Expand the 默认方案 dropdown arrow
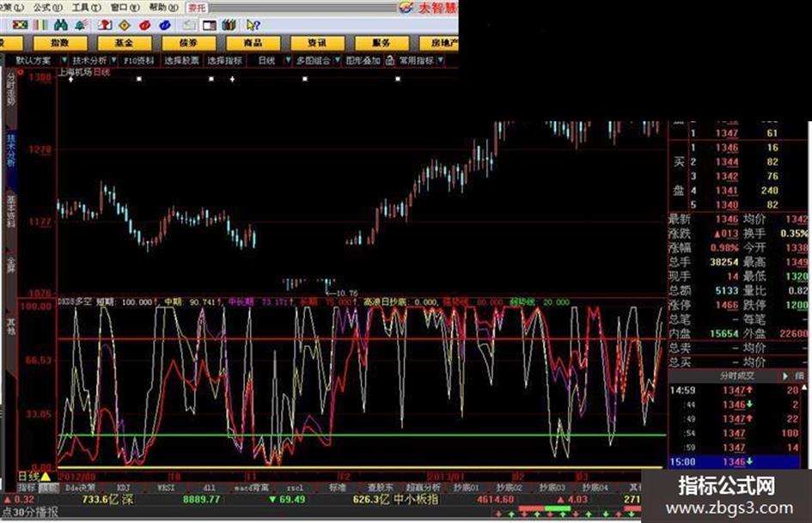The width and height of the screenshot is (812, 523). pos(64,61)
